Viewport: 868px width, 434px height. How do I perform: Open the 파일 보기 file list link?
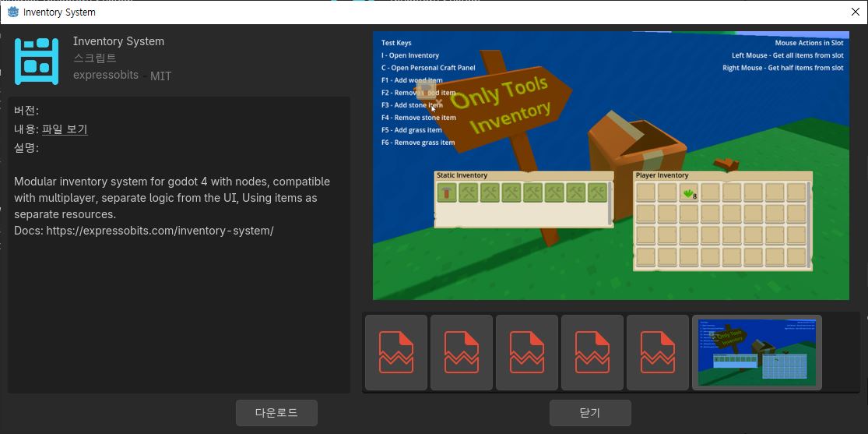pyautogui.click(x=65, y=129)
